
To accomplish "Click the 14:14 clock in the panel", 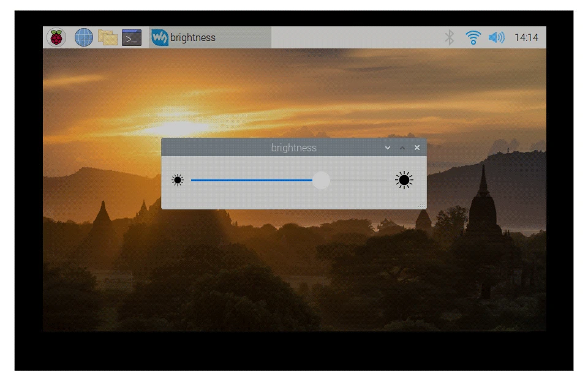I will [x=526, y=37].
